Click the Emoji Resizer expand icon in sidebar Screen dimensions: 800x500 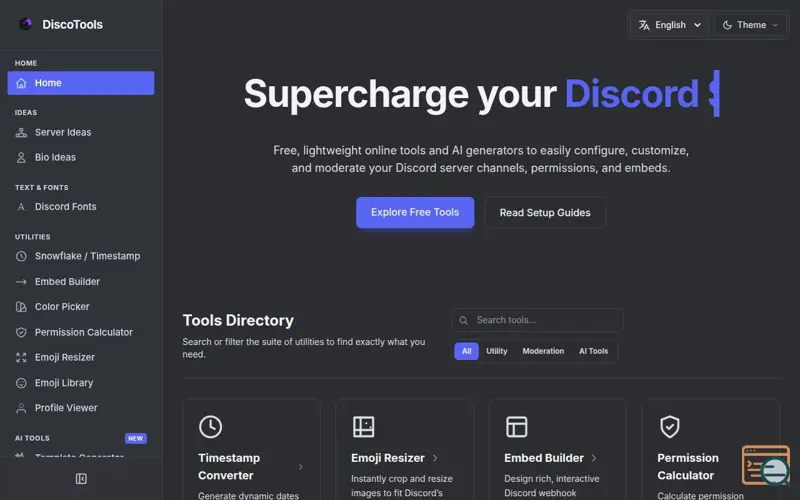point(21,358)
